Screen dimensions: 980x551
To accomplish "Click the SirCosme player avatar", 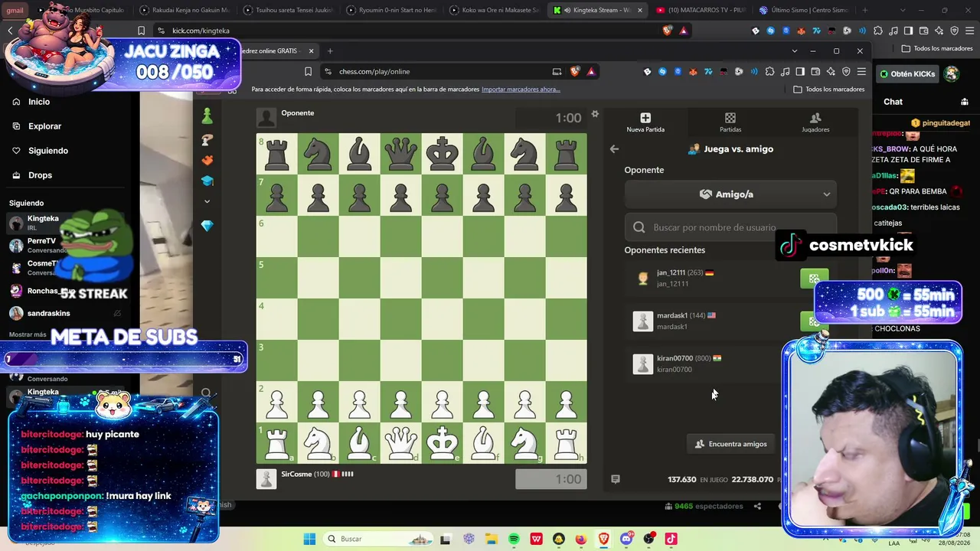I will tap(266, 479).
